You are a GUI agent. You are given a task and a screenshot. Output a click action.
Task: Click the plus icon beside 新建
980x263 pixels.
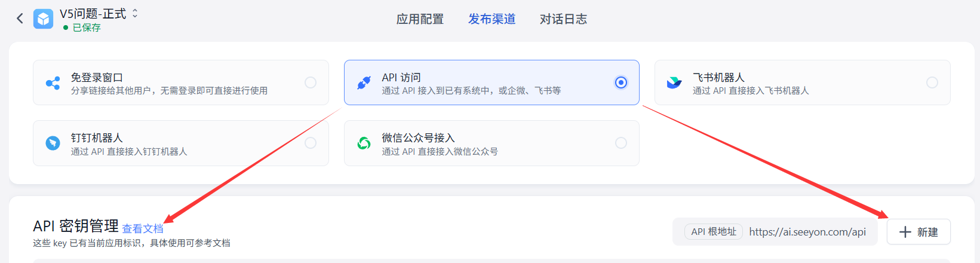905,232
